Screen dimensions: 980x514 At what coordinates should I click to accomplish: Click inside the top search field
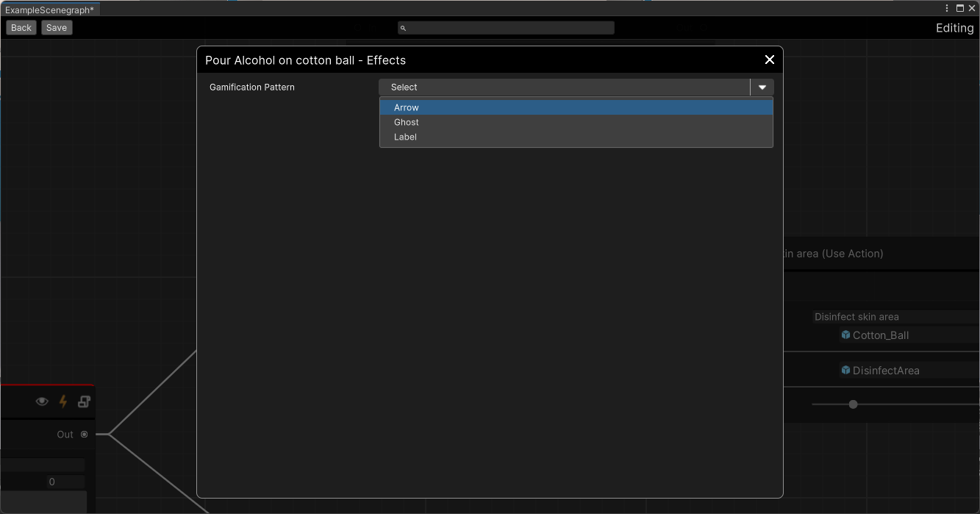pyautogui.click(x=507, y=27)
